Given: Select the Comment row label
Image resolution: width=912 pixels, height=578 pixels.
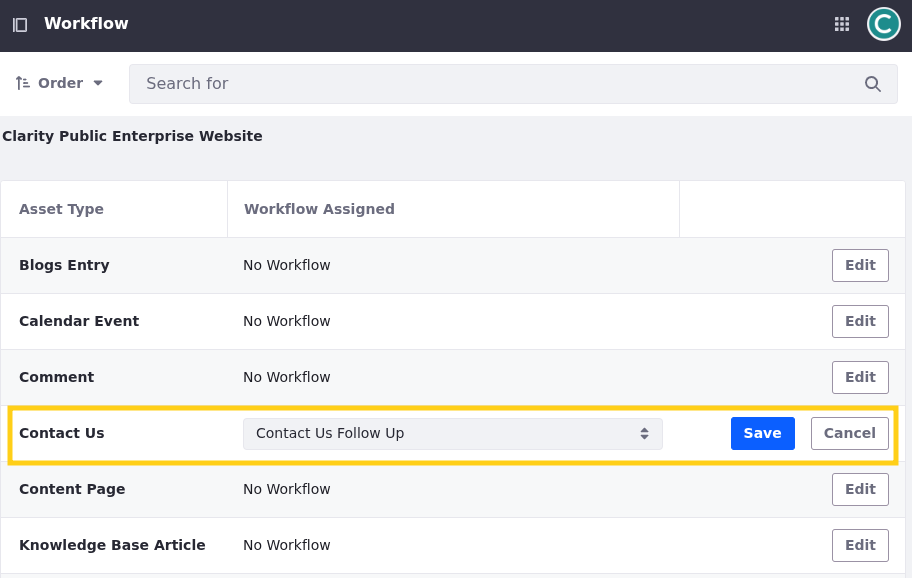Looking at the screenshot, I should (x=56, y=377).
